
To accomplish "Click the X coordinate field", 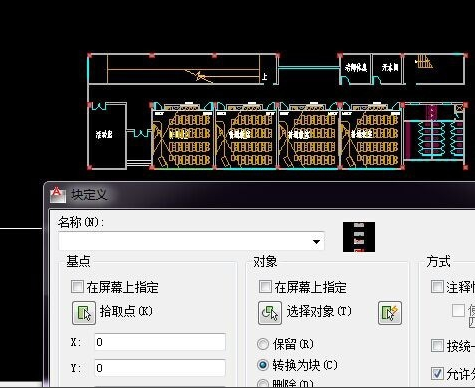I will pos(160,342).
